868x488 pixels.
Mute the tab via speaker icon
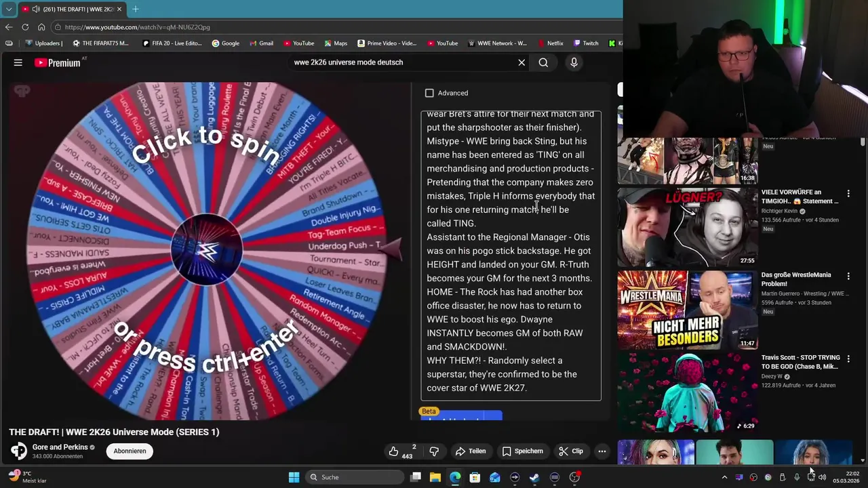(35, 9)
